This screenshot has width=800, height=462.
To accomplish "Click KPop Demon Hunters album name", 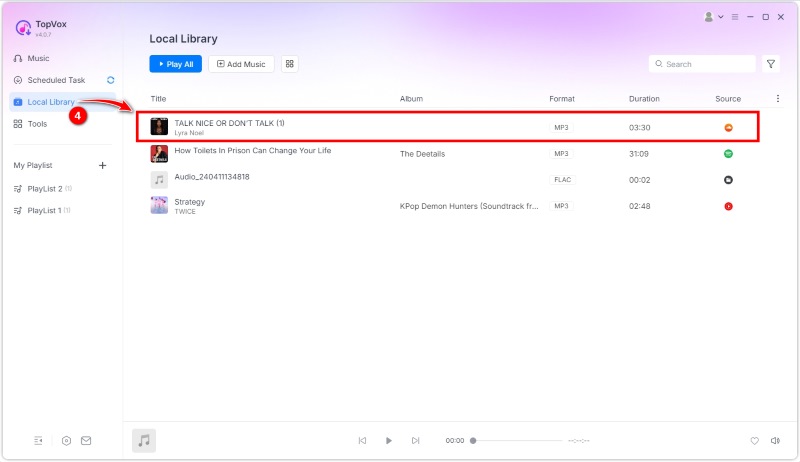I will tap(469, 206).
